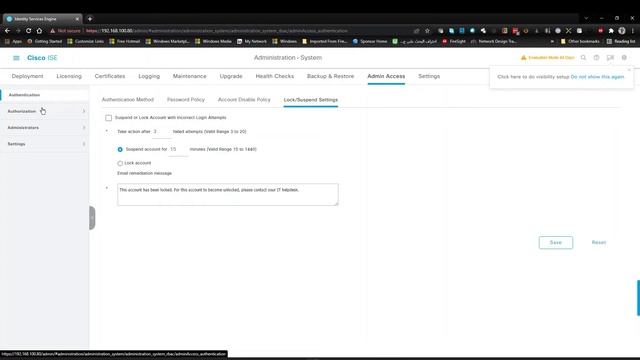This screenshot has width=640, height=360.
Task: Open the Chrome three-dot menu
Action: pyautogui.click(x=633, y=31)
